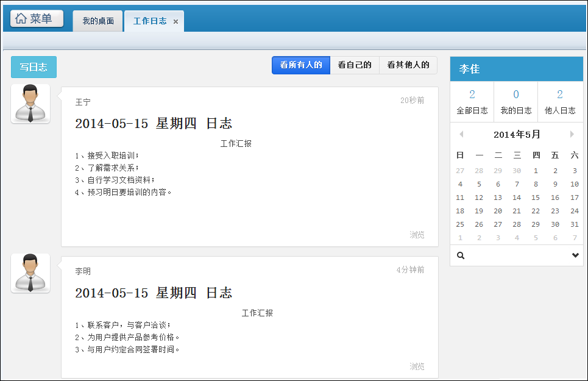Click the 写日志 button
Screen dimensions: 588x381
(x=34, y=67)
